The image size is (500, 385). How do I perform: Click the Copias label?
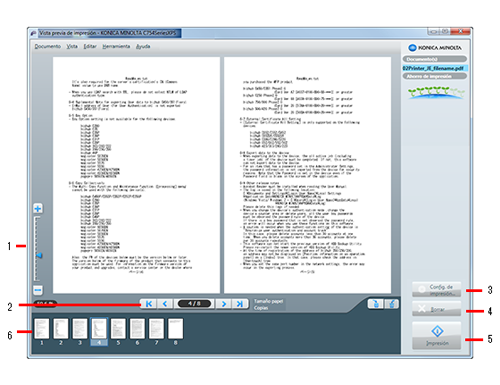(x=261, y=308)
